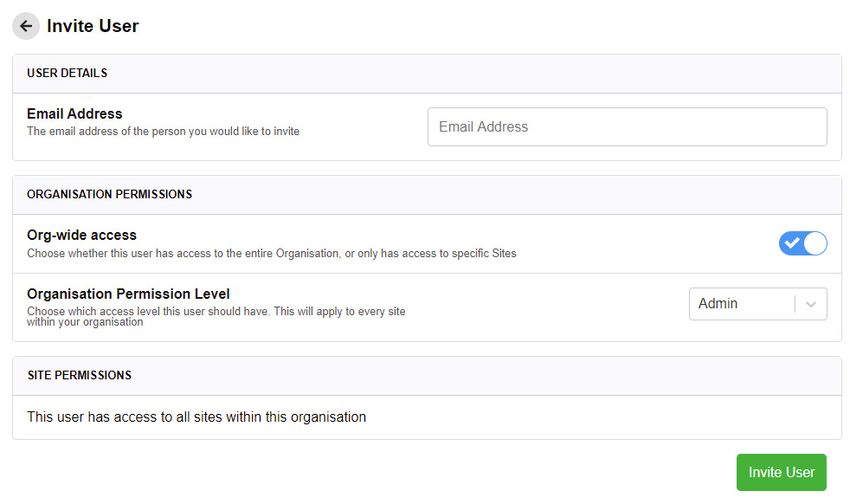Disable the Org-wide access toggle
The width and height of the screenshot is (850, 504).
pos(803,243)
